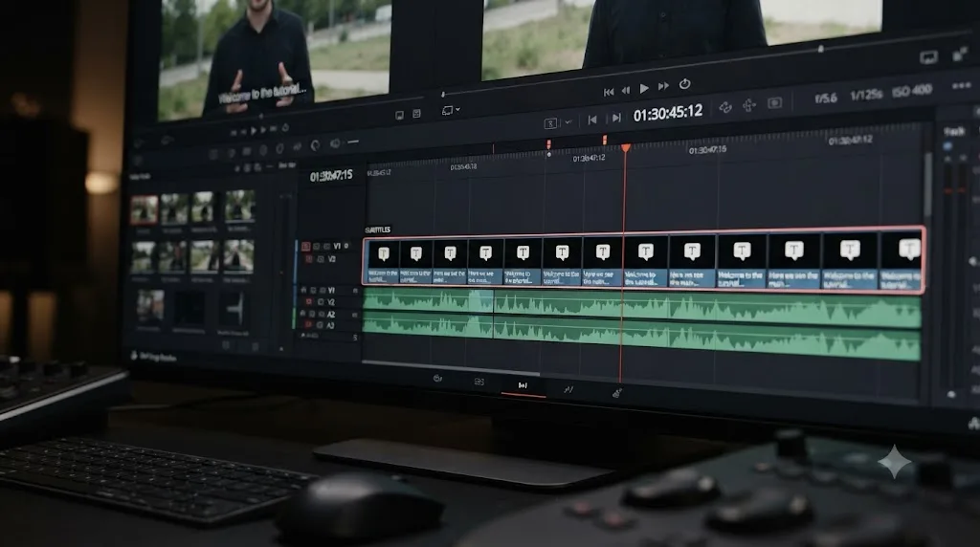980x547 pixels.
Task: Switch to the first page tab icon at the bottom
Action: click(x=437, y=379)
